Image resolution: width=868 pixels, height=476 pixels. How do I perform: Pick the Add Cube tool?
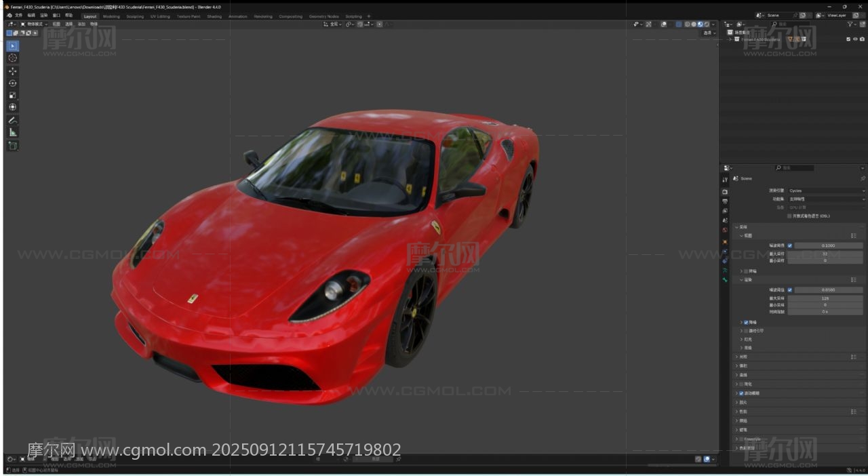click(13, 146)
